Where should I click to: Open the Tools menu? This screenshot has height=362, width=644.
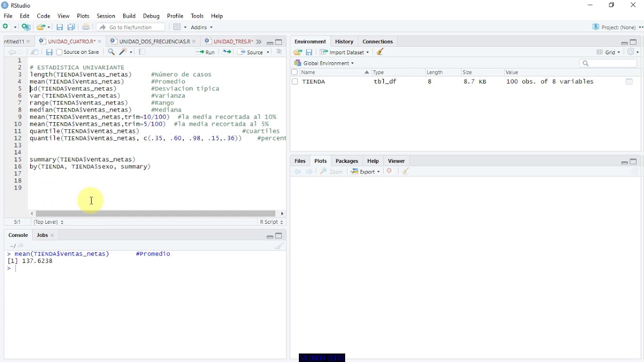click(x=197, y=16)
